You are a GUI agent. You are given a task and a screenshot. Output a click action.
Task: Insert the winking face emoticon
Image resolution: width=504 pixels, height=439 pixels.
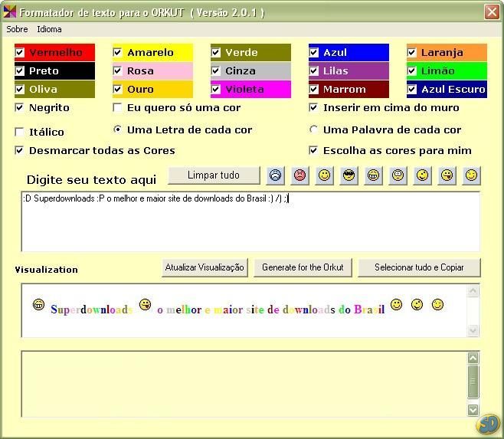pos(472,175)
